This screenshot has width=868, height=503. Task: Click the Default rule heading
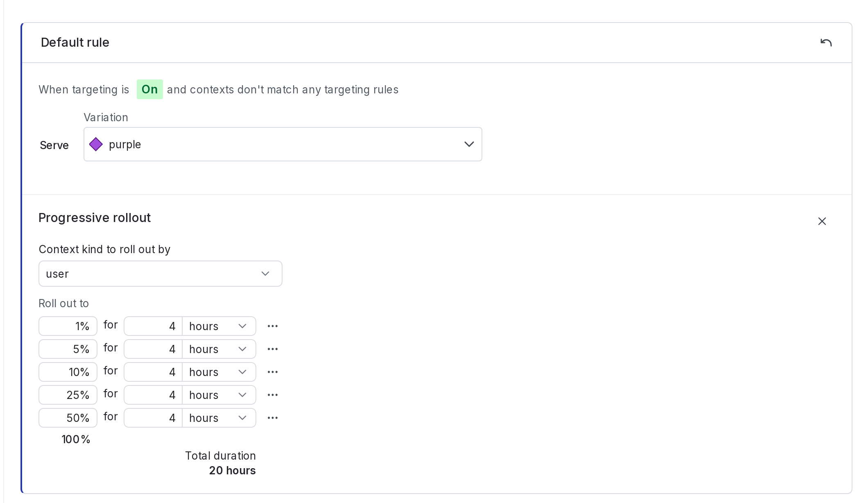[75, 42]
